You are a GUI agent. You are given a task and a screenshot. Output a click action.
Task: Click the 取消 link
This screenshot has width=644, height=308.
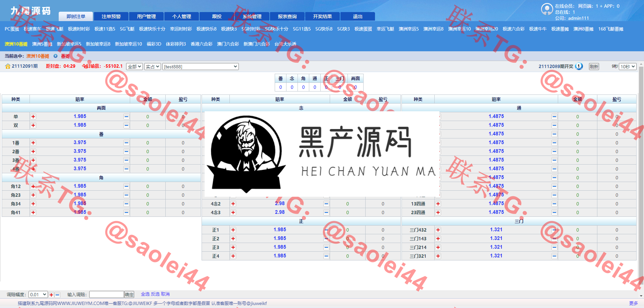pos(165,294)
